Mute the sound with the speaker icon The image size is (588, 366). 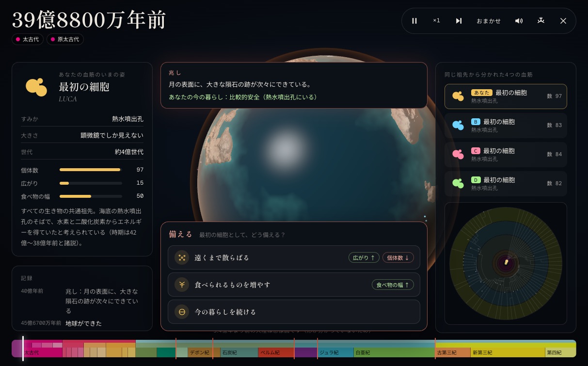pyautogui.click(x=519, y=21)
